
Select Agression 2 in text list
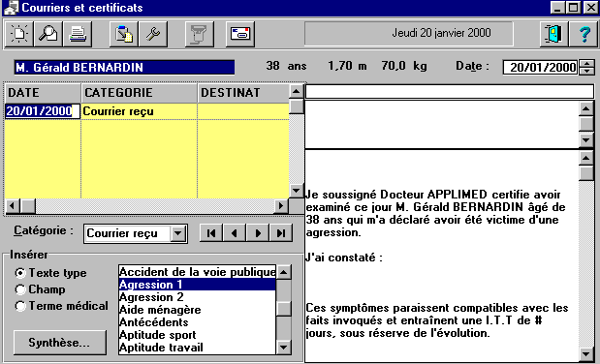pyautogui.click(x=197, y=297)
